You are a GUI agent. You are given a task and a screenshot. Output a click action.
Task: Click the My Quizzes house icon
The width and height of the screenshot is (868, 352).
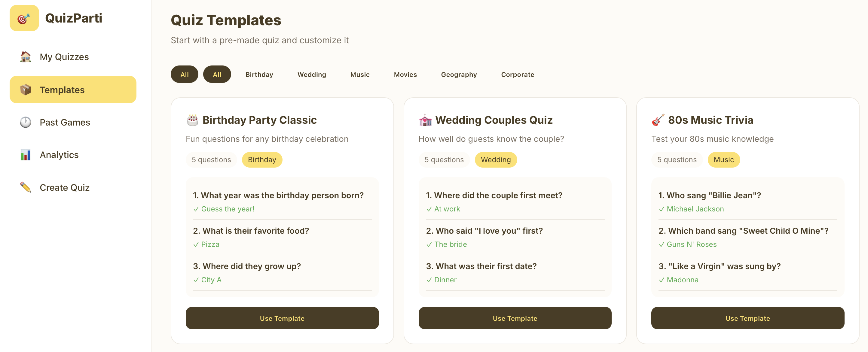25,57
